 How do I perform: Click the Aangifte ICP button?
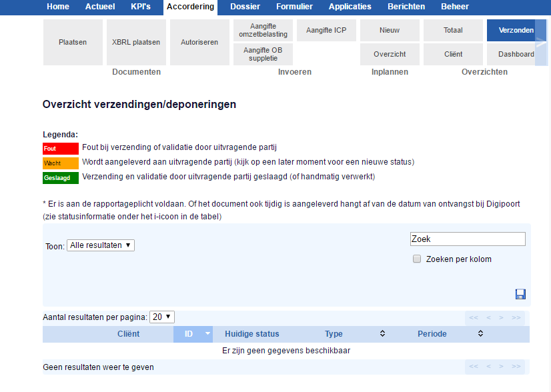pyautogui.click(x=326, y=30)
